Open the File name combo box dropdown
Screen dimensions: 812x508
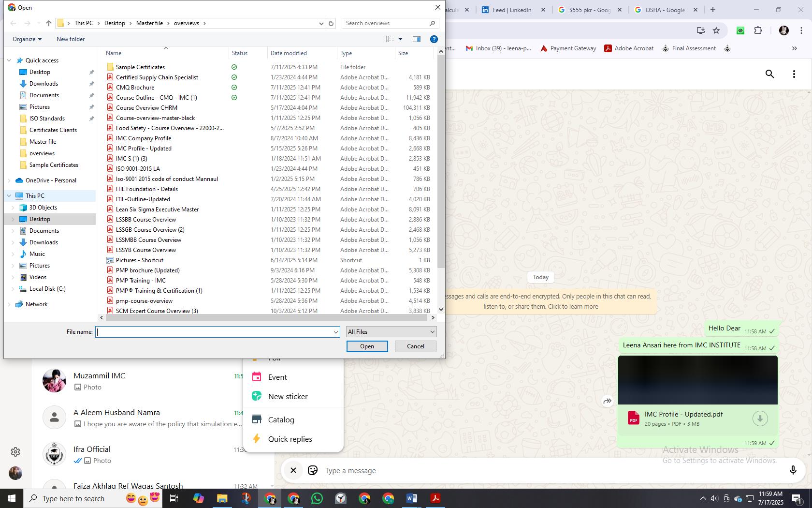point(335,332)
